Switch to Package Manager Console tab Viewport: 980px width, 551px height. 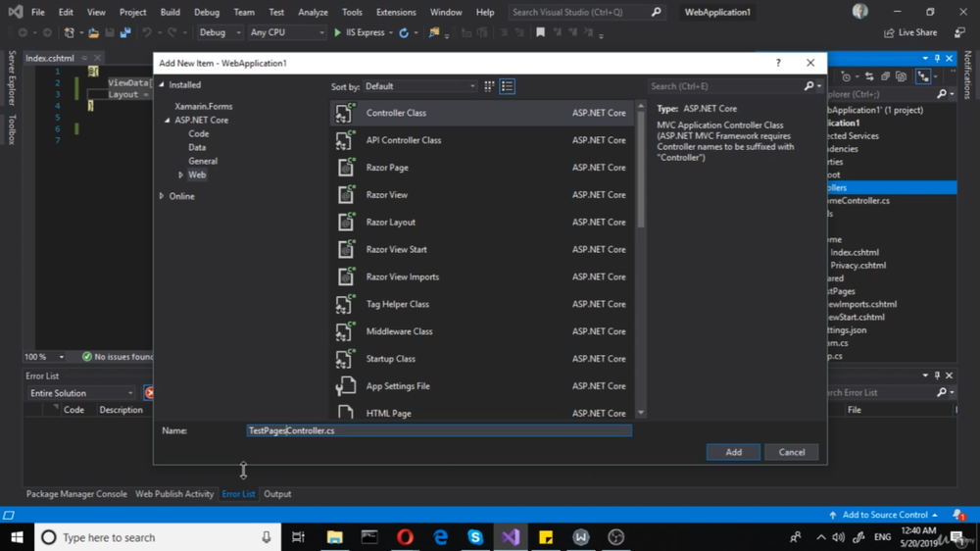[76, 494]
